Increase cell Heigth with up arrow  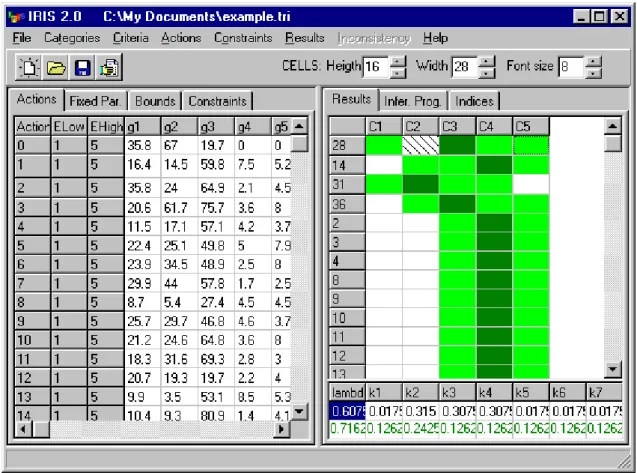tap(398, 61)
